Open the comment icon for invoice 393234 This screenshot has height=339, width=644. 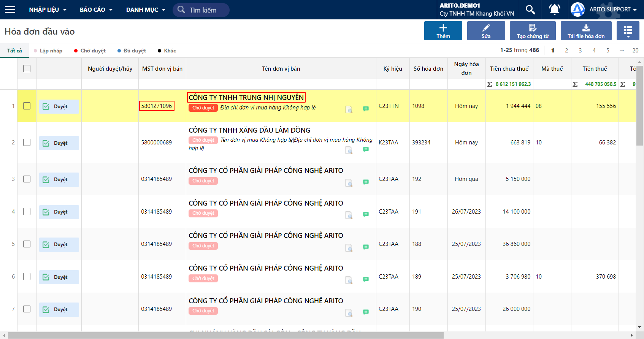click(366, 149)
